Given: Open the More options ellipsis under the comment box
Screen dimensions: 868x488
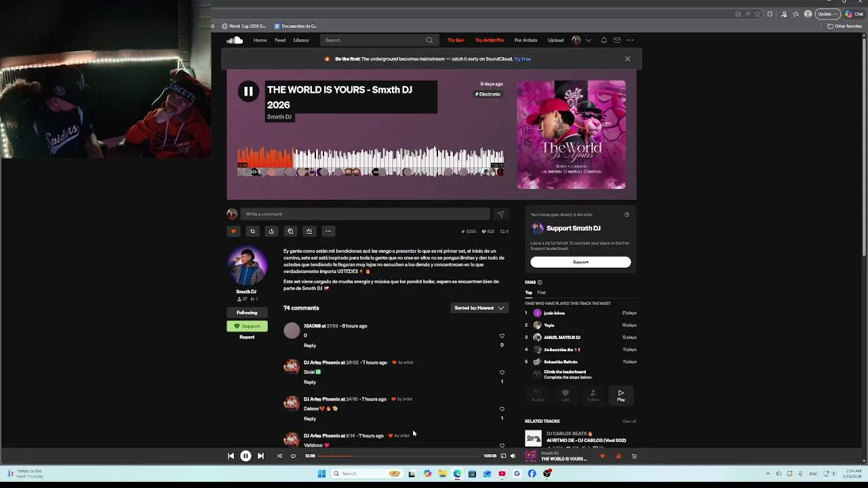Looking at the screenshot, I should tap(328, 231).
